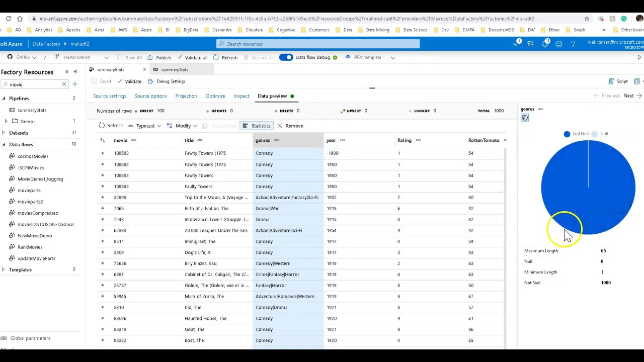The height and width of the screenshot is (362, 644).
Task: Switch to the Source settings tab
Action: (110, 96)
